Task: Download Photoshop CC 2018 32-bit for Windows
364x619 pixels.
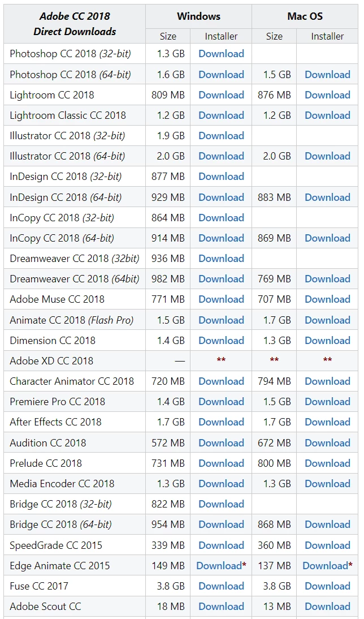Action: click(221, 54)
